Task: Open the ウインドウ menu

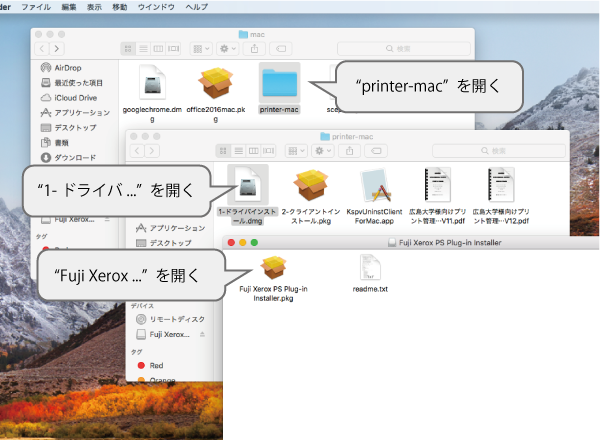Action: tap(156, 7)
